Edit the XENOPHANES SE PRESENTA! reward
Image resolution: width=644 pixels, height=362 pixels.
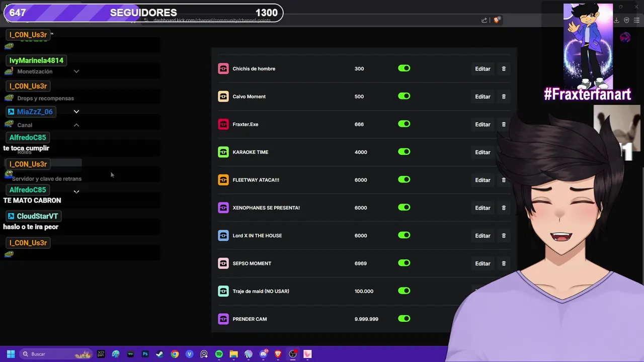[x=482, y=208]
